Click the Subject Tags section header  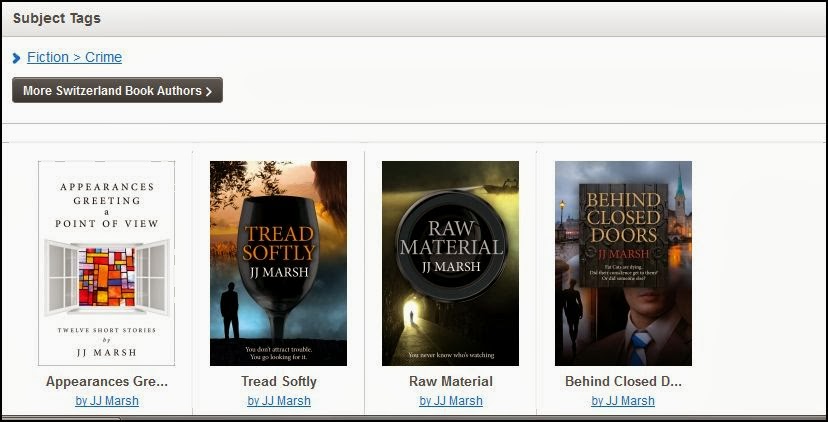point(57,18)
